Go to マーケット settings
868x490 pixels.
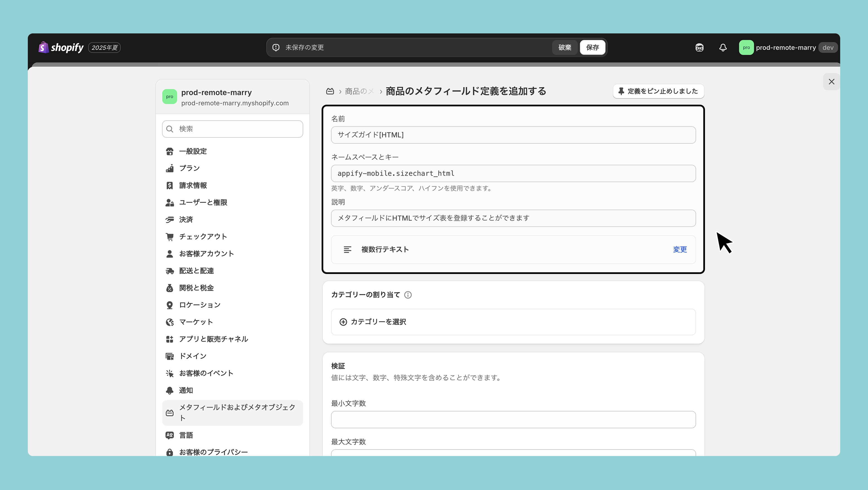coord(196,322)
